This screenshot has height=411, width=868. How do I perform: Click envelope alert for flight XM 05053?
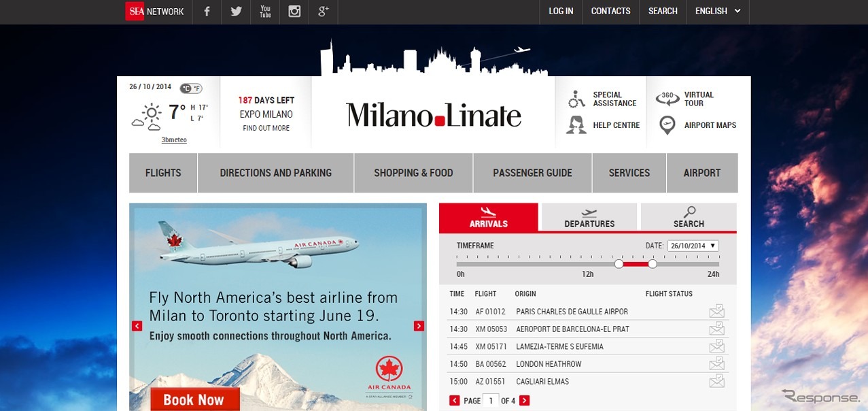pos(716,329)
